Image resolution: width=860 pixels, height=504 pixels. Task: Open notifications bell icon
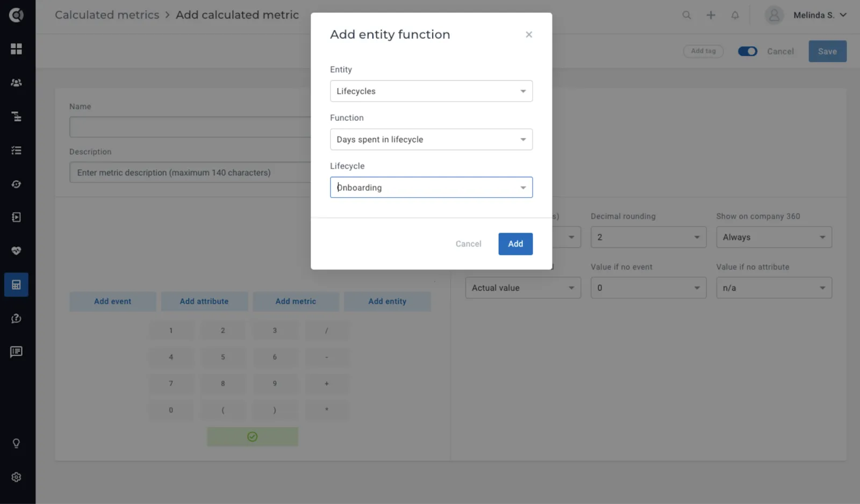pos(735,15)
